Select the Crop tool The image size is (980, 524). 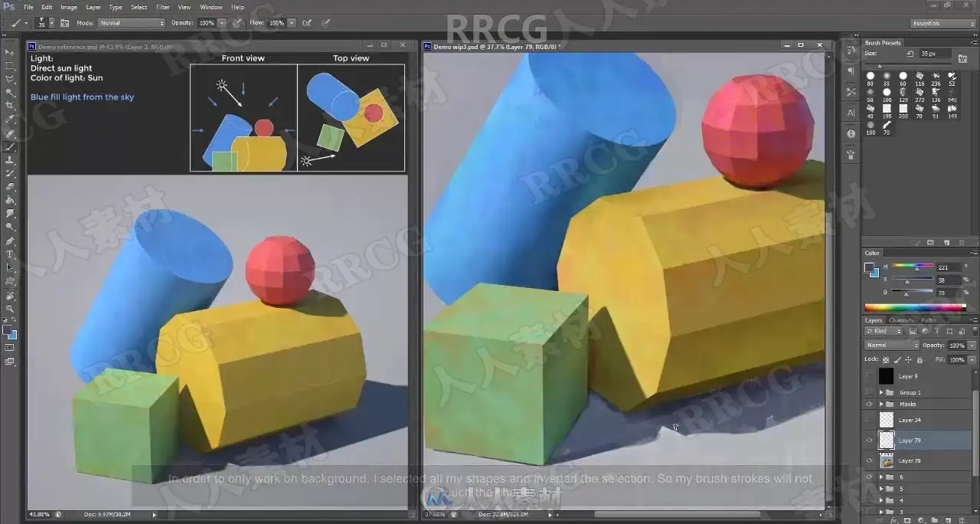pyautogui.click(x=10, y=106)
